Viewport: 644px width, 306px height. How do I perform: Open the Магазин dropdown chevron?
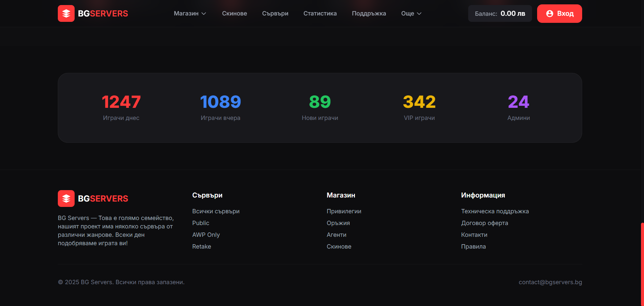coord(204,13)
